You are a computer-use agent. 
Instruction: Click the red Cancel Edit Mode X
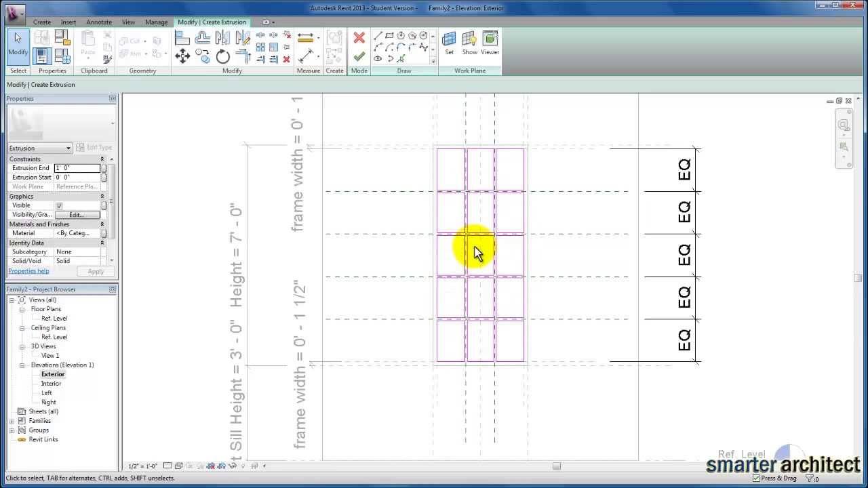pos(359,38)
